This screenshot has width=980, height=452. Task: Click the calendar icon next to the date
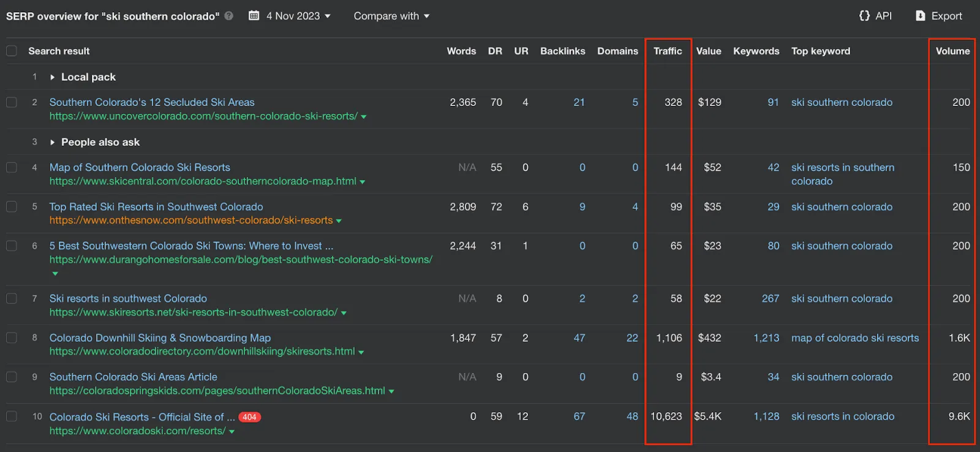[x=254, y=16]
